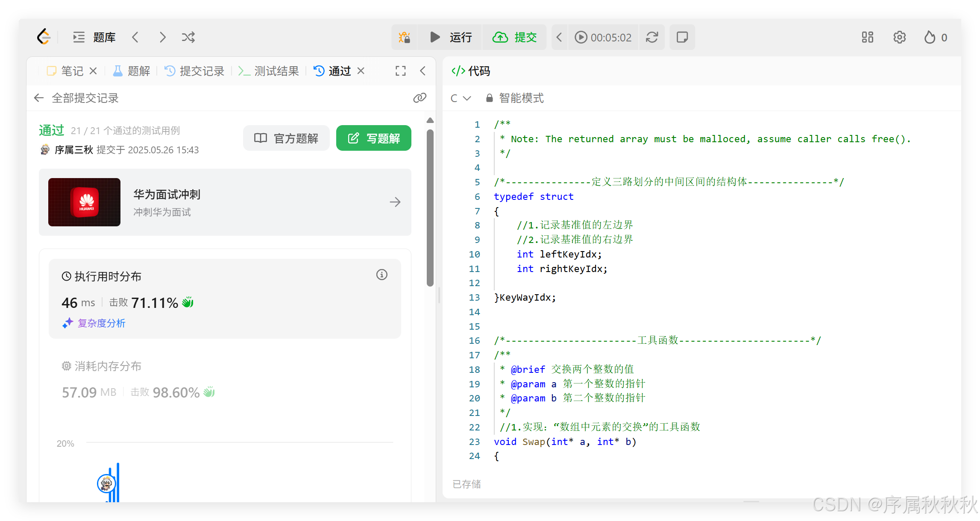The width and height of the screenshot is (980, 521).
Task: Click the shuffle random question icon
Action: pyautogui.click(x=188, y=37)
